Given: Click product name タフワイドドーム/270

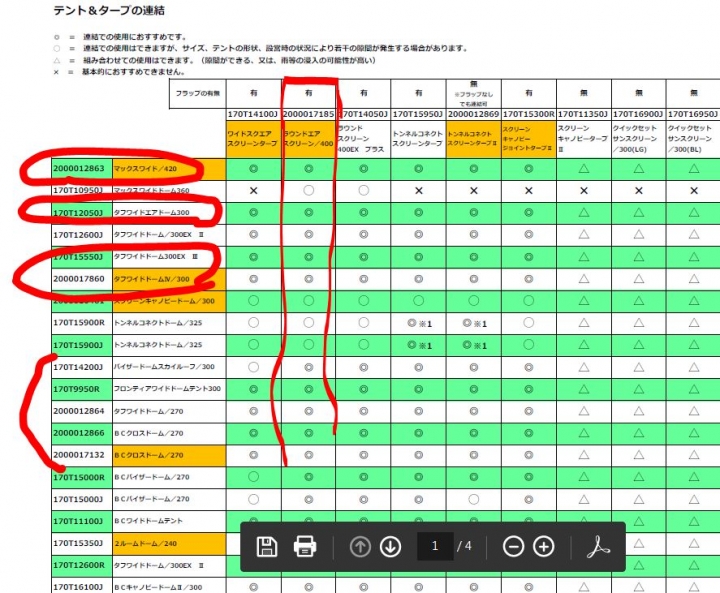Looking at the screenshot, I should 148,411.
